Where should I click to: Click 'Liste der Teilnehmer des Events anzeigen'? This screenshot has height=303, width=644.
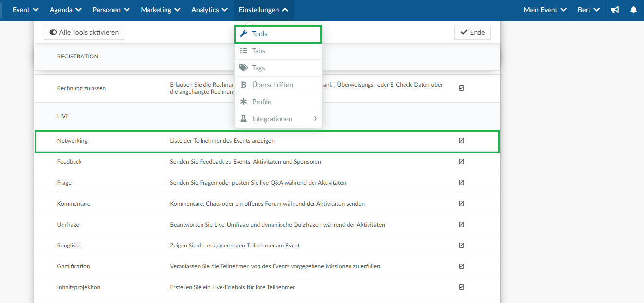[x=222, y=141]
